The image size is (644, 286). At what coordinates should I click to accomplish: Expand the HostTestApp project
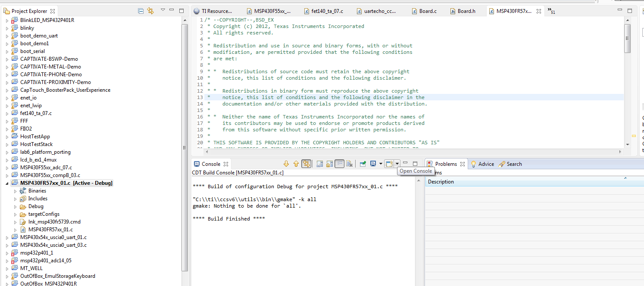(x=7, y=137)
